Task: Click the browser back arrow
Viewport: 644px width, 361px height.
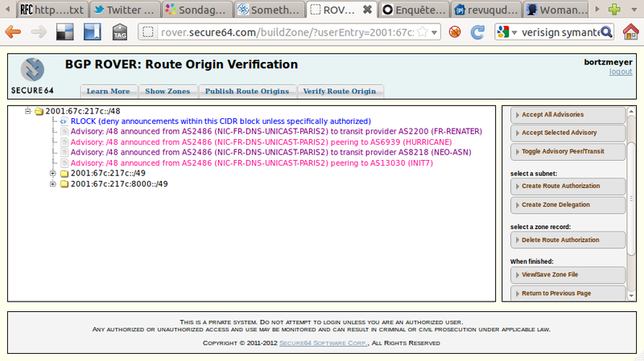Action: (x=13, y=31)
